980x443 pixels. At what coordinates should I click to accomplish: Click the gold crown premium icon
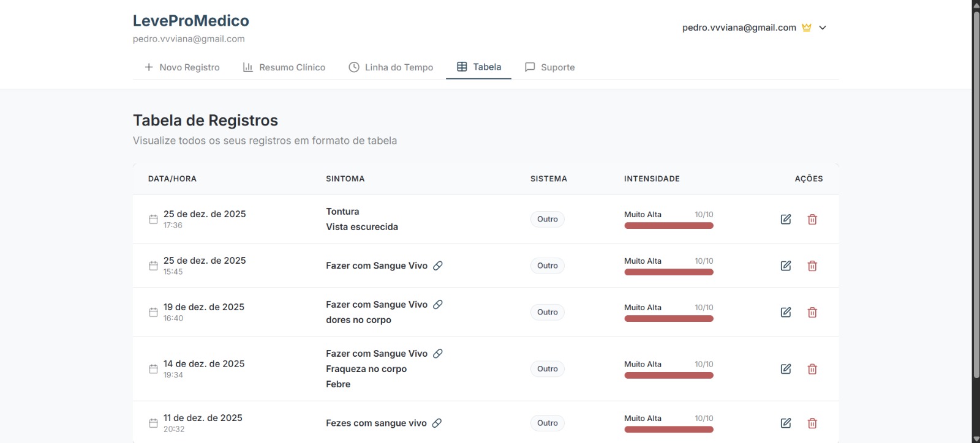[807, 28]
